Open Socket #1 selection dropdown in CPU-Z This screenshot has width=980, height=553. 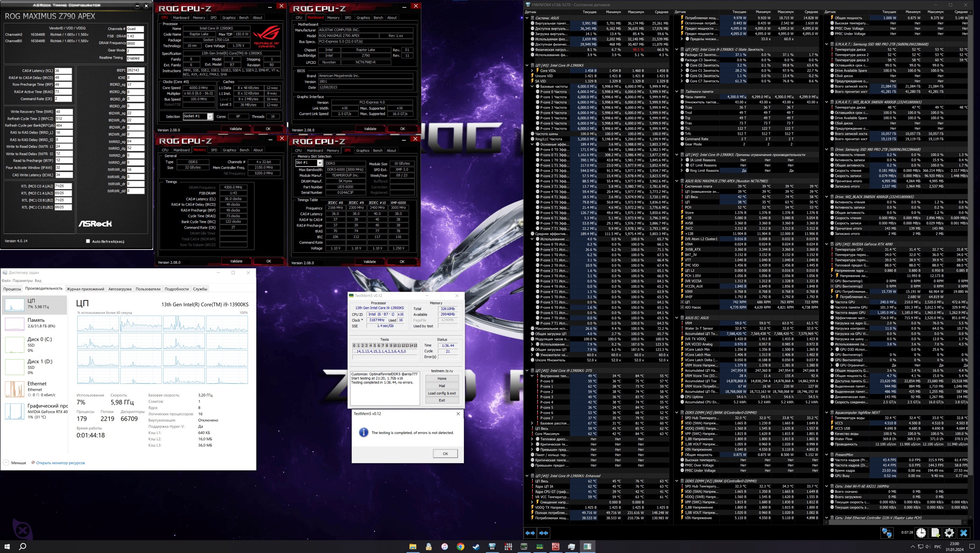click(210, 116)
